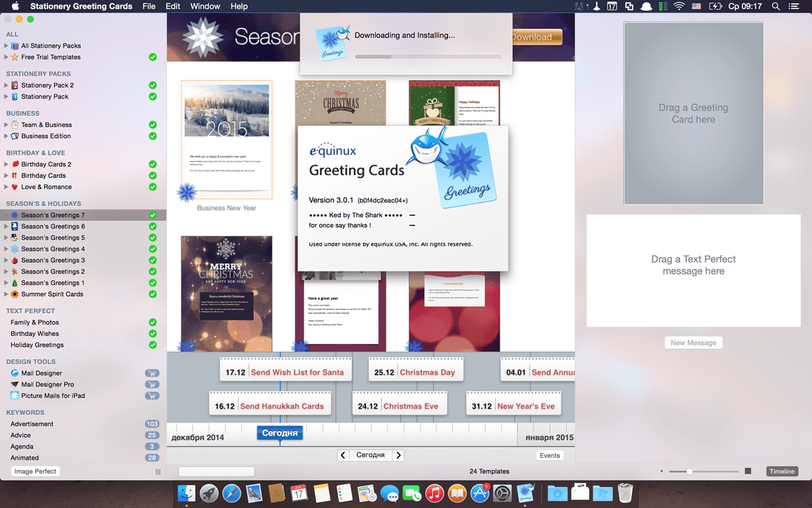Expand Love & Romance disclosure triangle
812x508 pixels.
(x=6, y=187)
